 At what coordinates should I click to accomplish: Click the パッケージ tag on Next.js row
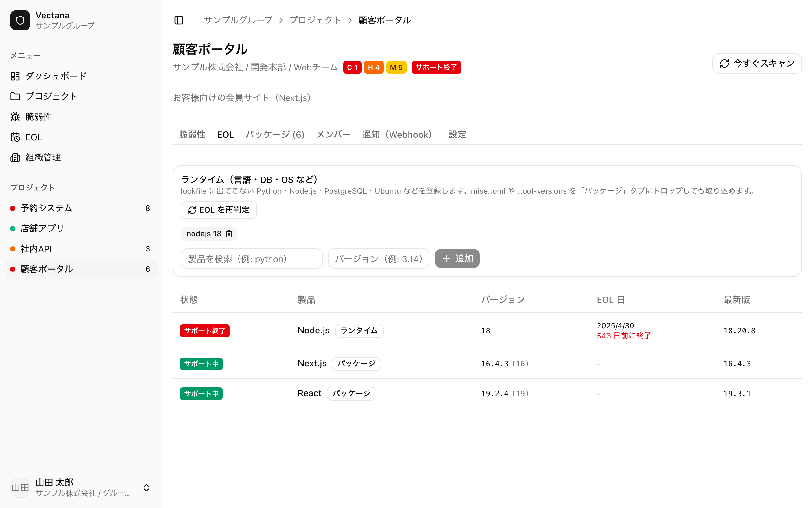[356, 364]
